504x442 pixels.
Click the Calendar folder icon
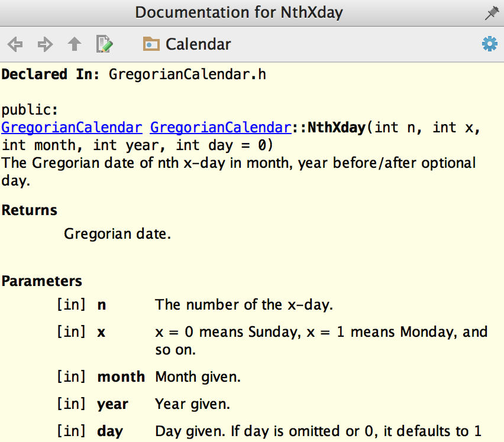(151, 44)
